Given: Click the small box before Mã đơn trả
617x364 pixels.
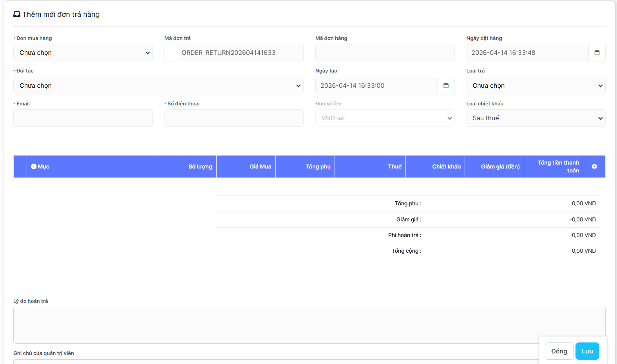Looking at the screenshot, I should click(171, 53).
